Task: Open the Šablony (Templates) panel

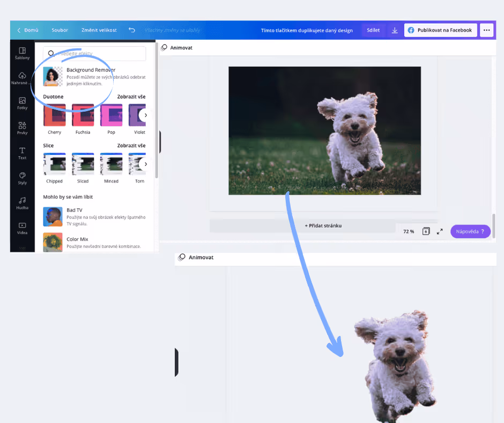Action: [x=22, y=53]
